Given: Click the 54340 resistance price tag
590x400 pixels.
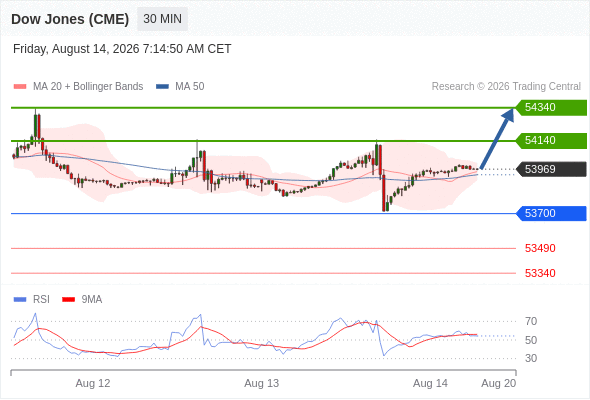Looking at the screenshot, I should [551, 108].
